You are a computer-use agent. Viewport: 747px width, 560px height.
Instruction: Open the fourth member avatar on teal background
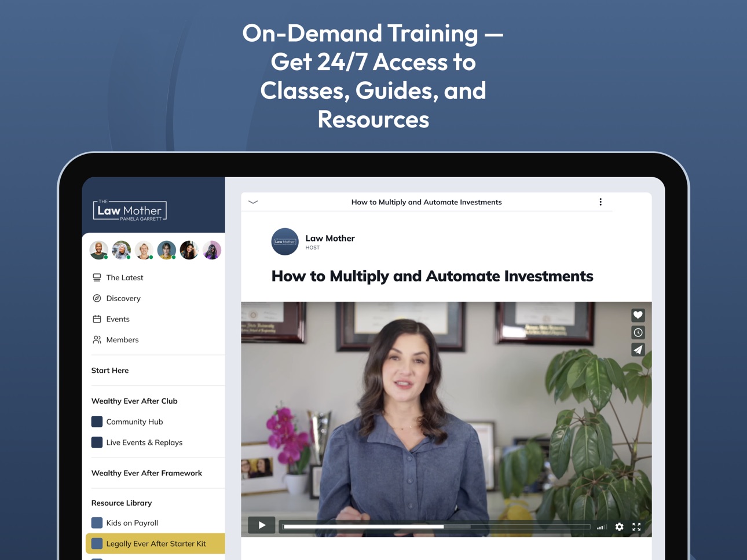tap(167, 250)
